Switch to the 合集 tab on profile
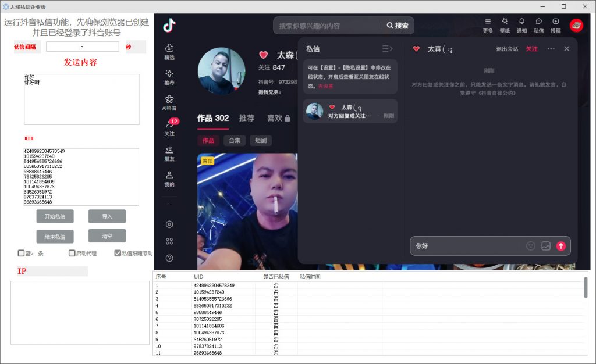Viewport: 596px width, 364px height. (235, 140)
